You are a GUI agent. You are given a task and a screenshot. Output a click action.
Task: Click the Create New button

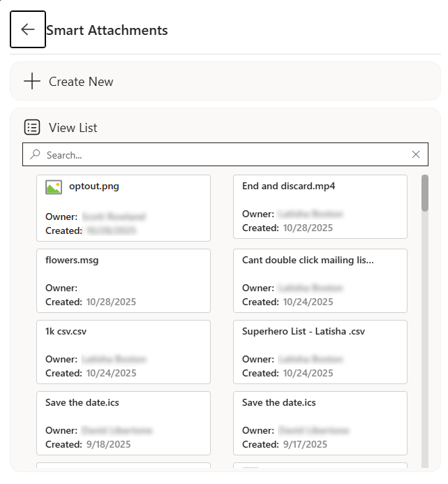coord(81,82)
